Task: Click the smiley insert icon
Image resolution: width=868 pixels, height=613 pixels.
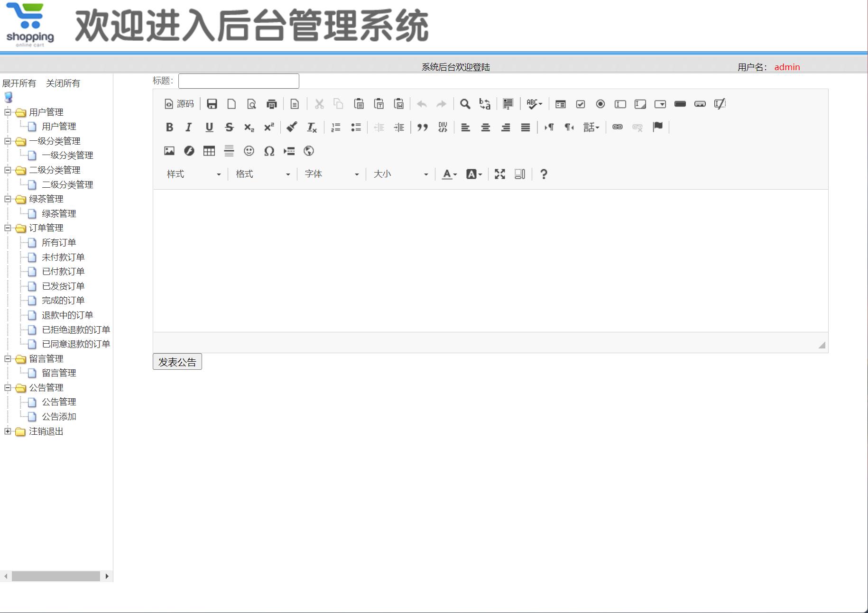Action: point(249,151)
